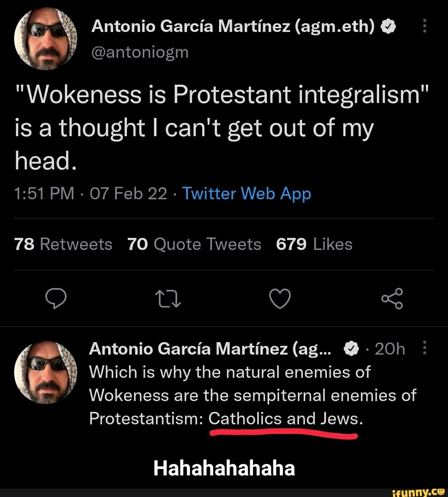Open the reply tweet about Catholics and Jews
Screen dimensions: 448x497
point(252,395)
